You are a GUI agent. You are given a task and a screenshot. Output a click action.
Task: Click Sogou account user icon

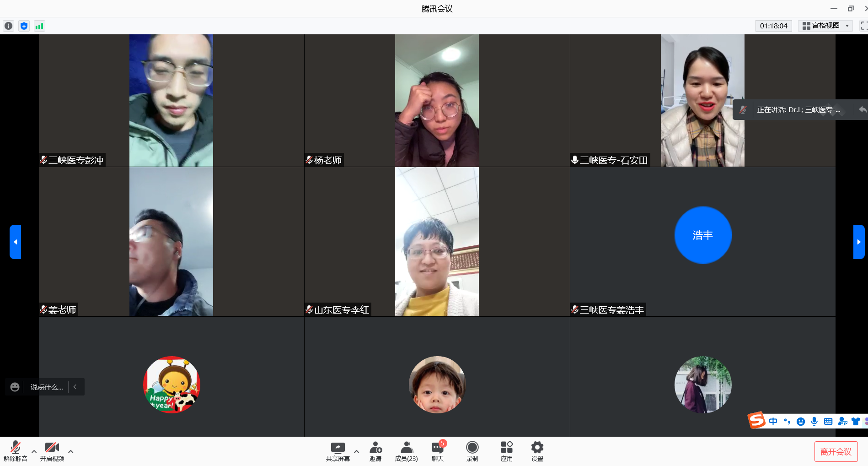(x=842, y=421)
